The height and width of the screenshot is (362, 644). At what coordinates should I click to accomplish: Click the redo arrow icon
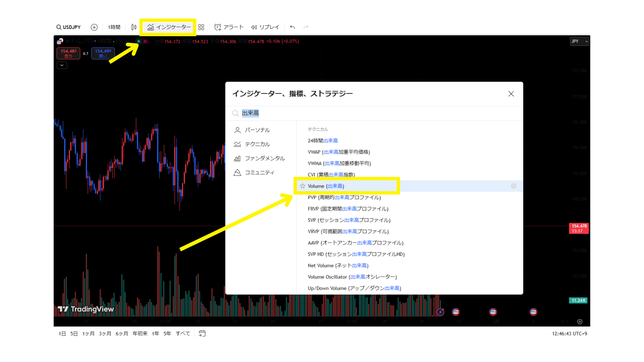(306, 27)
